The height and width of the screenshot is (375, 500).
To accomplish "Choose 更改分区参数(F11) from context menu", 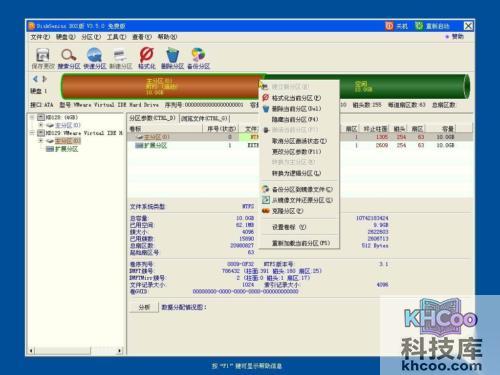I will pyautogui.click(x=299, y=152).
